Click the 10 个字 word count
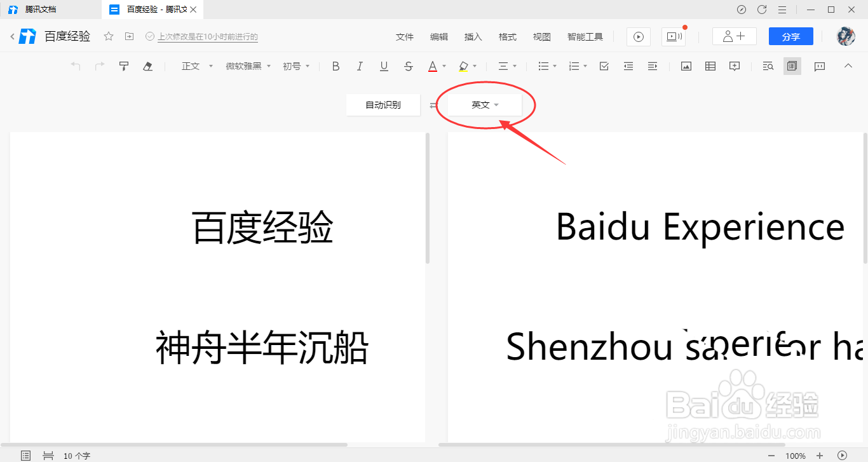Screen dimensions: 868x462 [x=77, y=456]
